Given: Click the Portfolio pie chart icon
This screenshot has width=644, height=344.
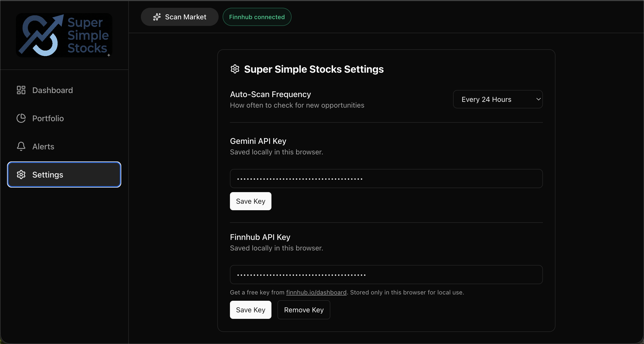Looking at the screenshot, I should [x=21, y=118].
